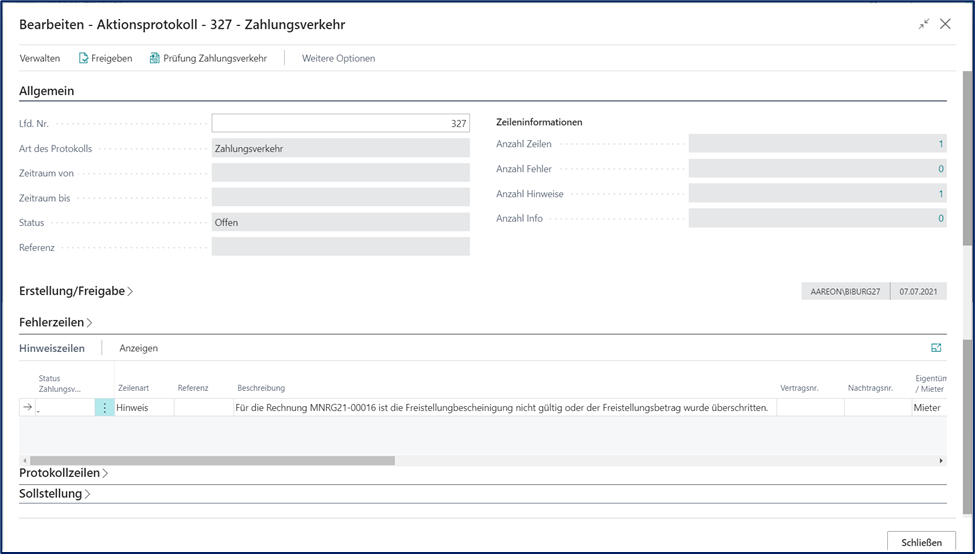The height and width of the screenshot is (554, 975).
Task: Open the Anzeigen menu in Hinweiszeilen
Action: pos(138,348)
